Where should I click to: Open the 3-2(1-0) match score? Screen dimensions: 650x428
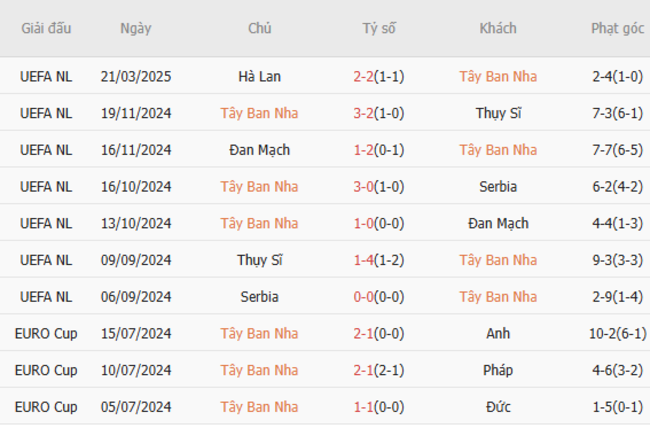(x=379, y=113)
